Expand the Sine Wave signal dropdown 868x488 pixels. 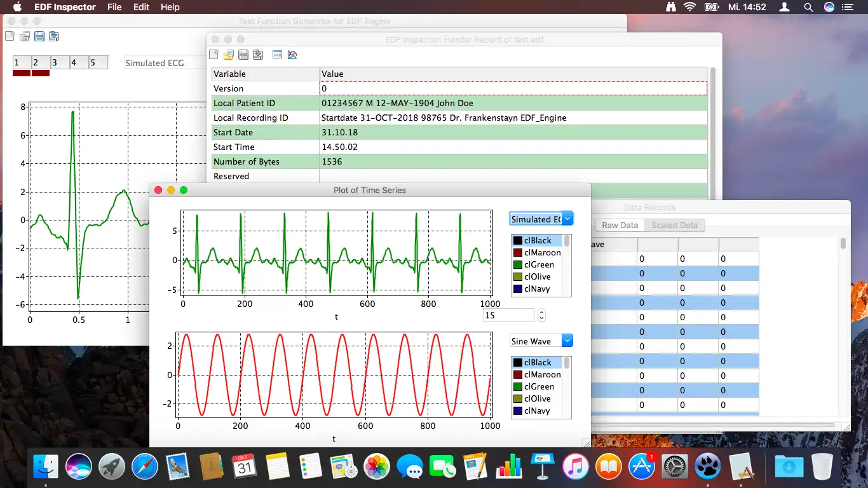click(541, 341)
